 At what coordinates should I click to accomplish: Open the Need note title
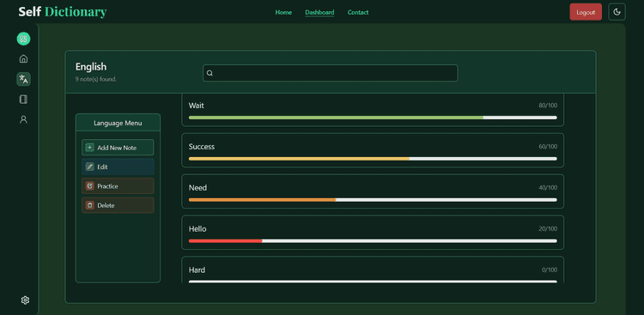click(x=197, y=188)
